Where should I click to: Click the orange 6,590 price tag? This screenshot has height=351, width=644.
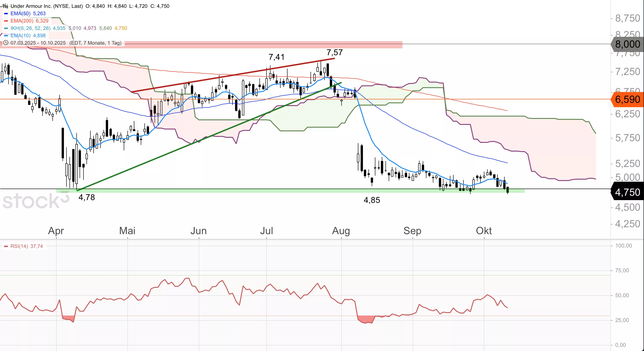pos(627,100)
